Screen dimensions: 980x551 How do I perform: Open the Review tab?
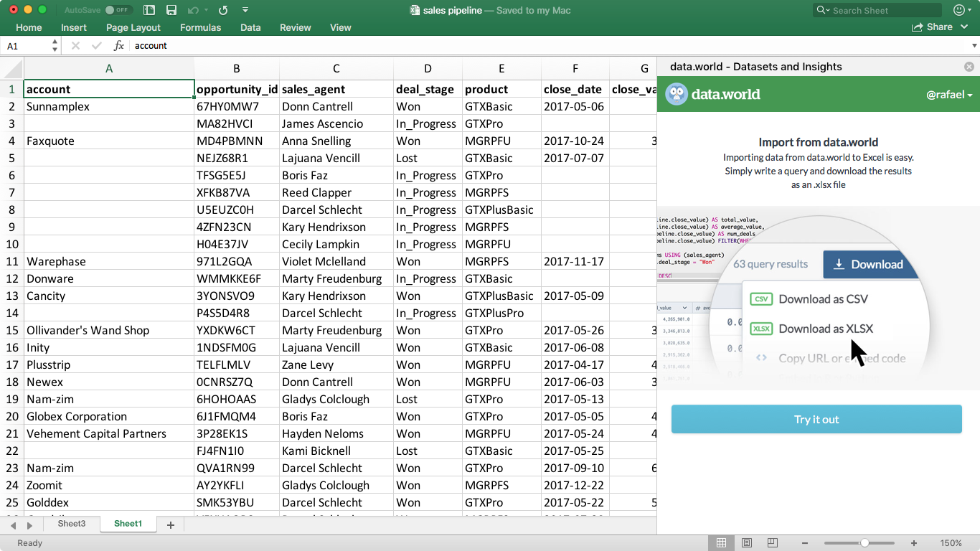pyautogui.click(x=296, y=27)
